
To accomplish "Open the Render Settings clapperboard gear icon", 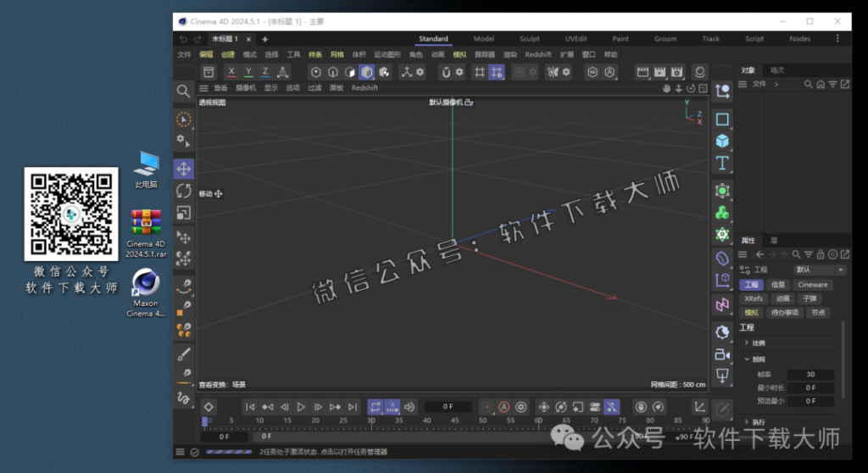I will tap(677, 72).
